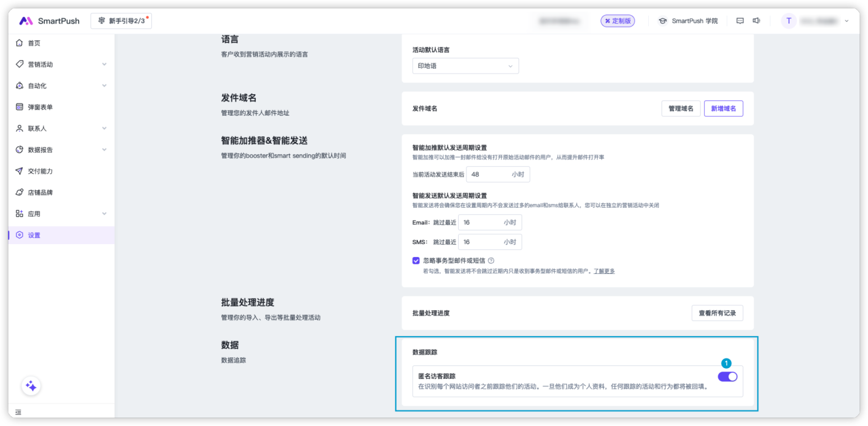Click the 智能加推 hours input field
The image size is (868, 426).
click(488, 175)
